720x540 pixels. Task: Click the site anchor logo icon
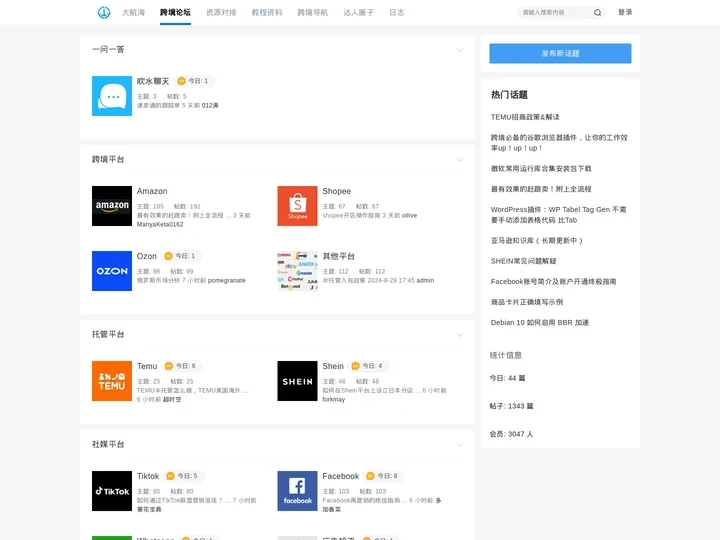(x=104, y=12)
